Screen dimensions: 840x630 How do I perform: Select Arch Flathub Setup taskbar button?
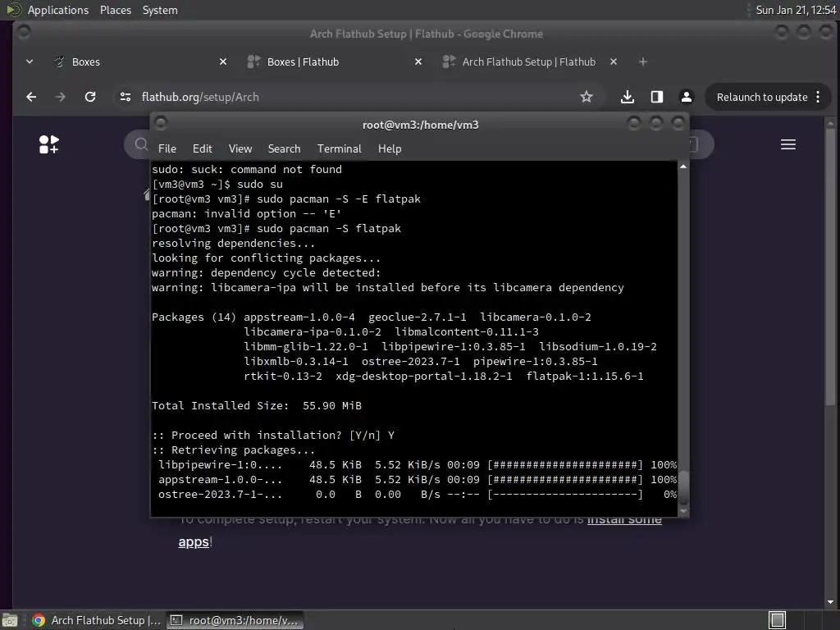pos(96,620)
